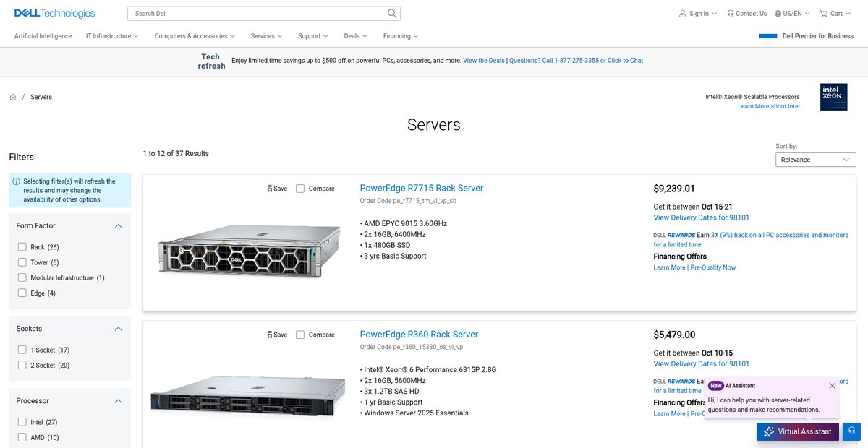Check the Tower form factor filter
Image resolution: width=868 pixels, height=448 pixels.
coord(22,262)
